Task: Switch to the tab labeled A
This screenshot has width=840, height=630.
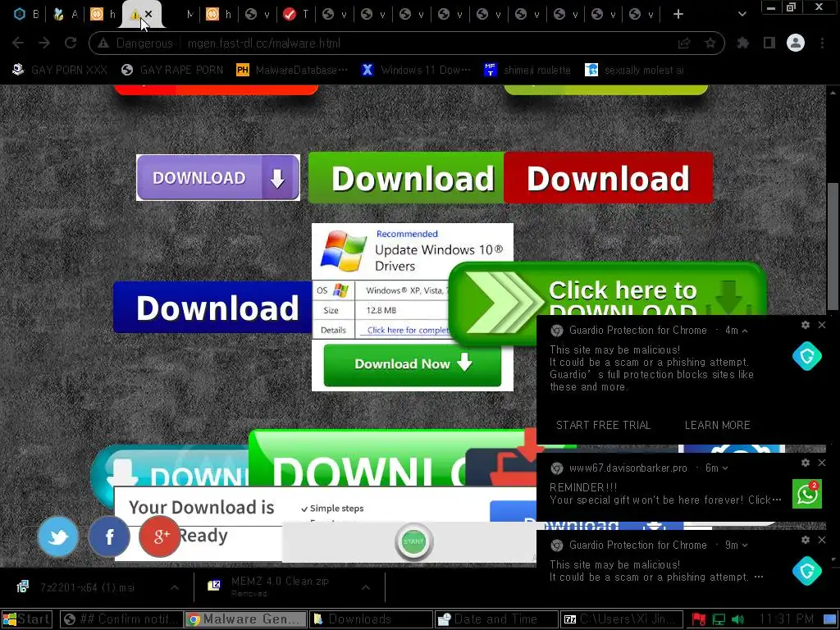Action: point(66,14)
